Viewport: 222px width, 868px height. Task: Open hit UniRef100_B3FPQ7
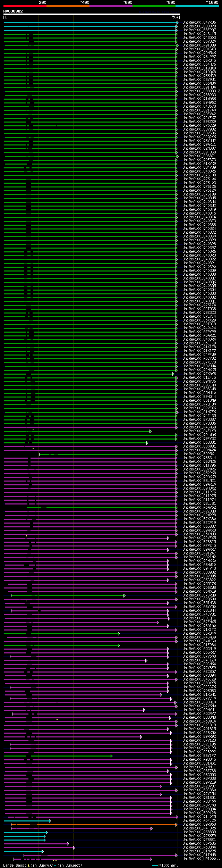pos(199,30)
